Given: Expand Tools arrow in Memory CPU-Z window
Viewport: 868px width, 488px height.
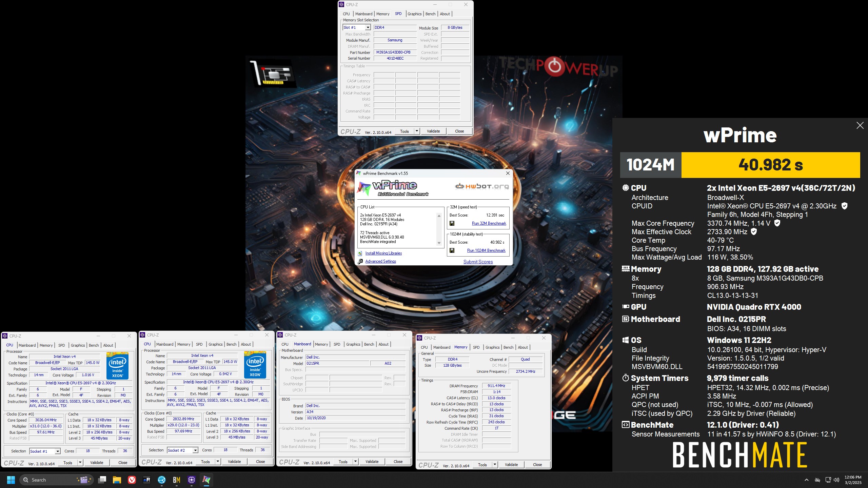Looking at the screenshot, I should 495,465.
